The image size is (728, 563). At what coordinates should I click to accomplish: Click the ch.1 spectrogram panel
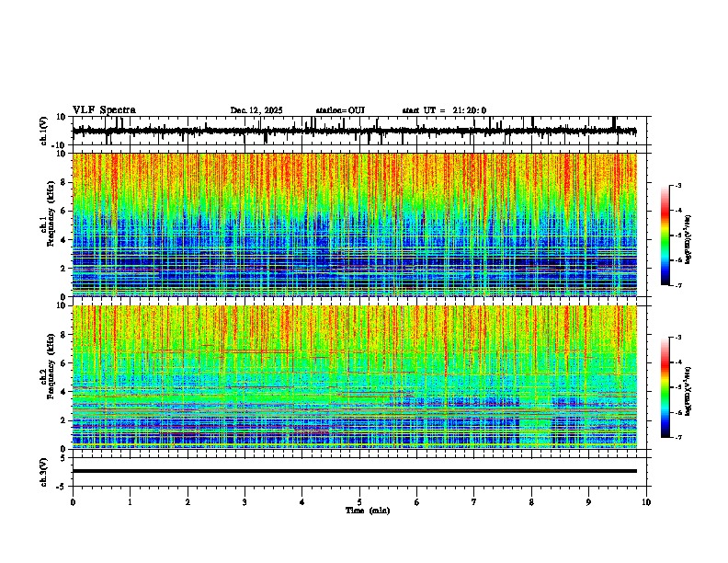click(x=355, y=224)
